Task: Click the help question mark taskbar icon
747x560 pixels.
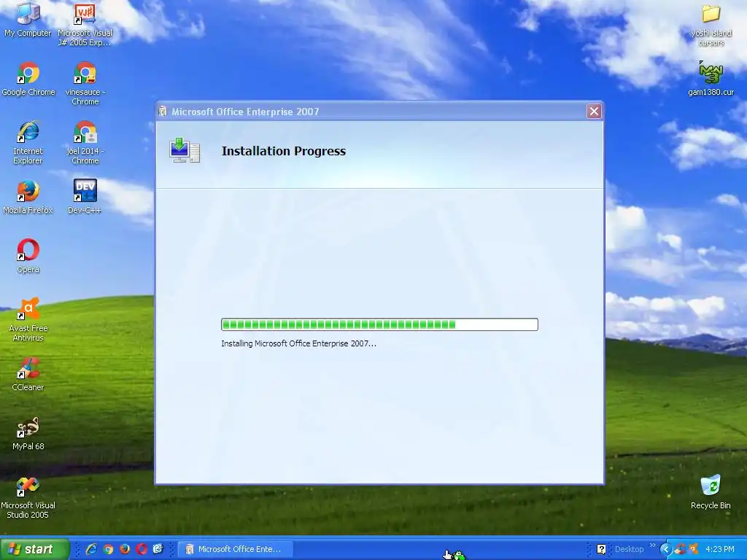Action: coord(601,549)
